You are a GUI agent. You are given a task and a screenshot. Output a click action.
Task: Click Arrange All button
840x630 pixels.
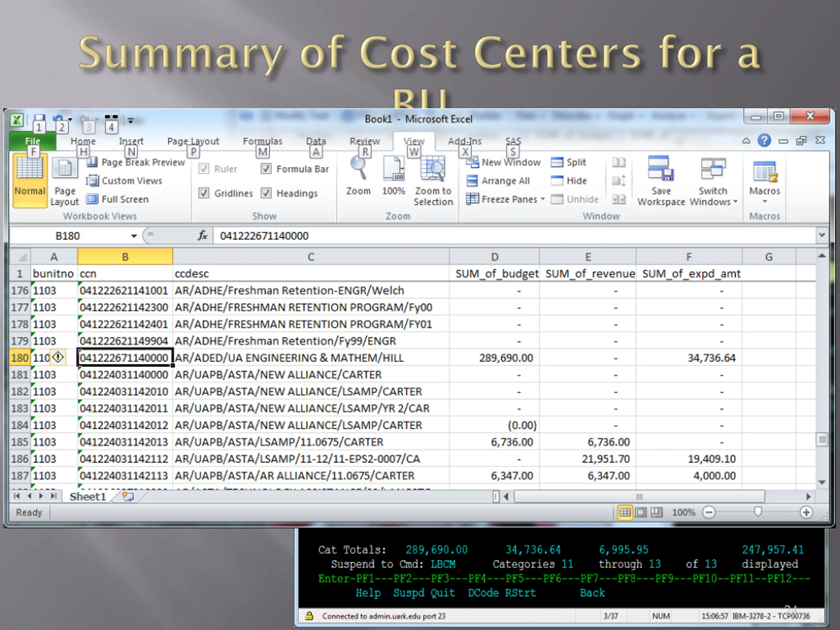coord(498,181)
